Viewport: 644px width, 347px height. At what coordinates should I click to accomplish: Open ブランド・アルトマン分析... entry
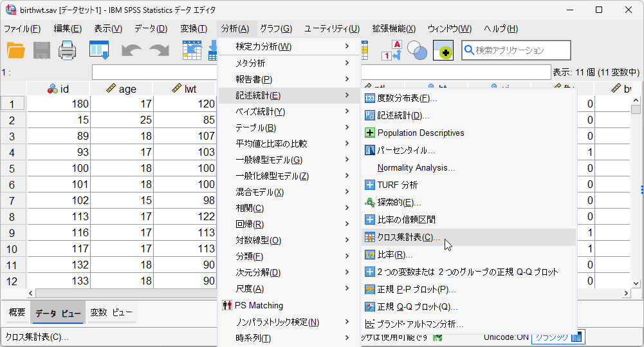pyautogui.click(x=468, y=324)
